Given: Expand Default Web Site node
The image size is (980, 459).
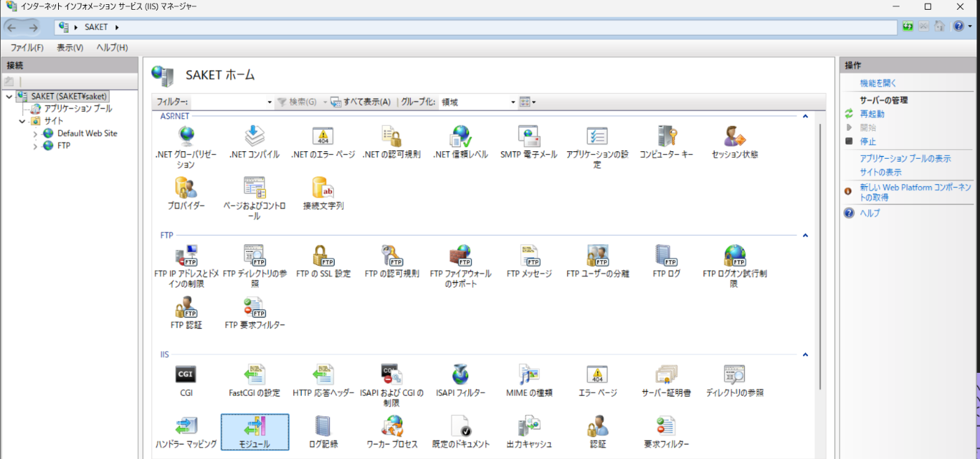Looking at the screenshot, I should click(35, 134).
